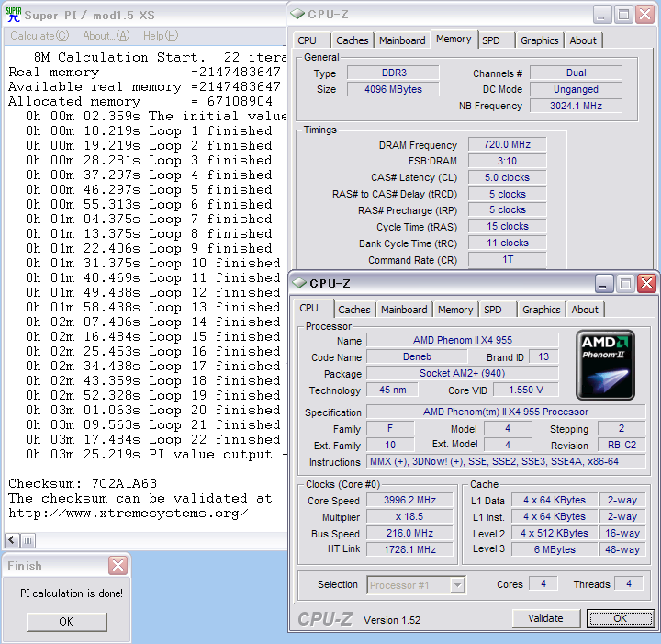
Task: Click the CPU-Z logo icon in the upper window title
Action: 297,15
